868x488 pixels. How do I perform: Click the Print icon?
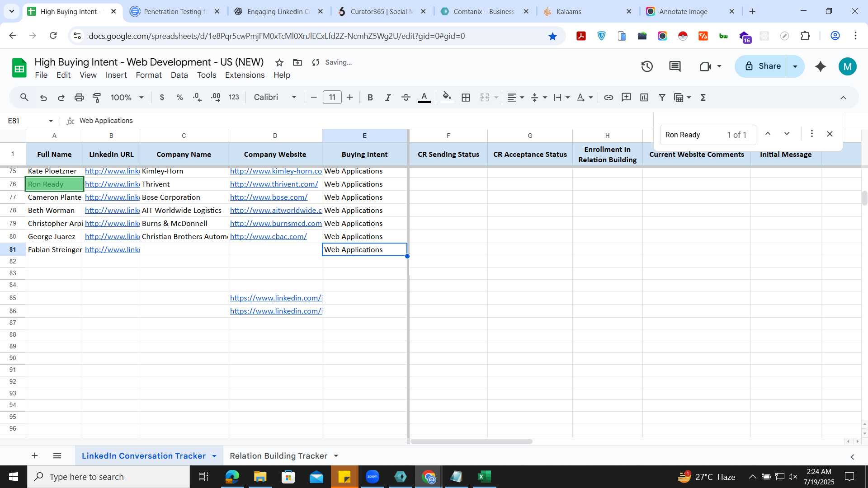(x=79, y=98)
